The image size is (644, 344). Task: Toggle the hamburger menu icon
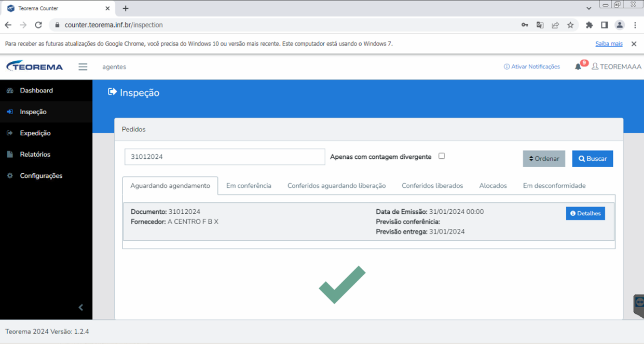pos(83,67)
